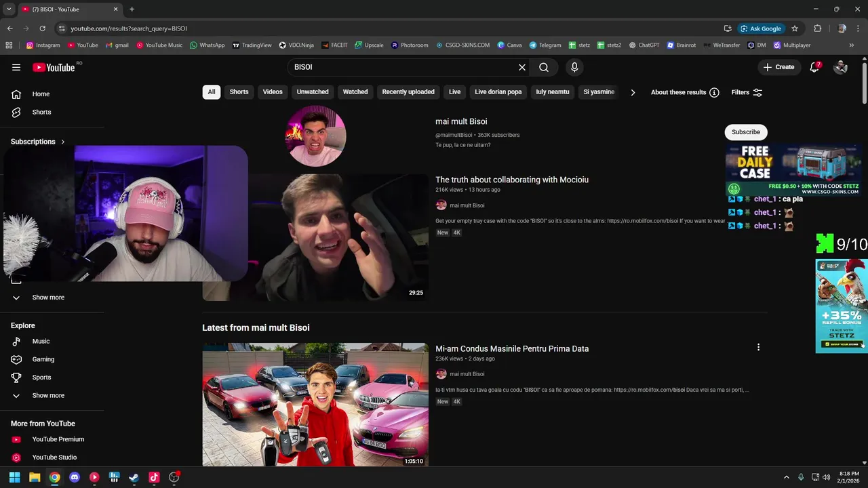
Task: Open Instagram bookmark
Action: [x=43, y=45]
